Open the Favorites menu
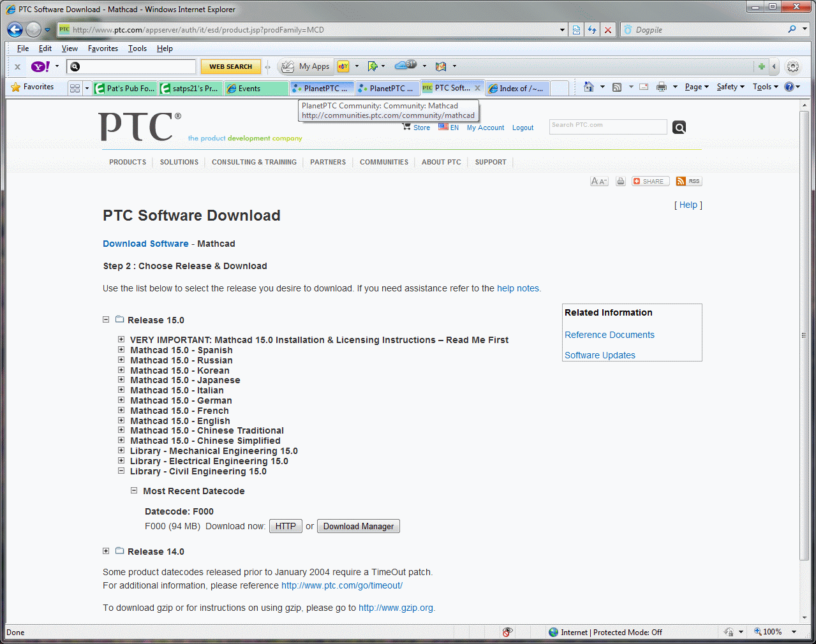 coord(103,48)
